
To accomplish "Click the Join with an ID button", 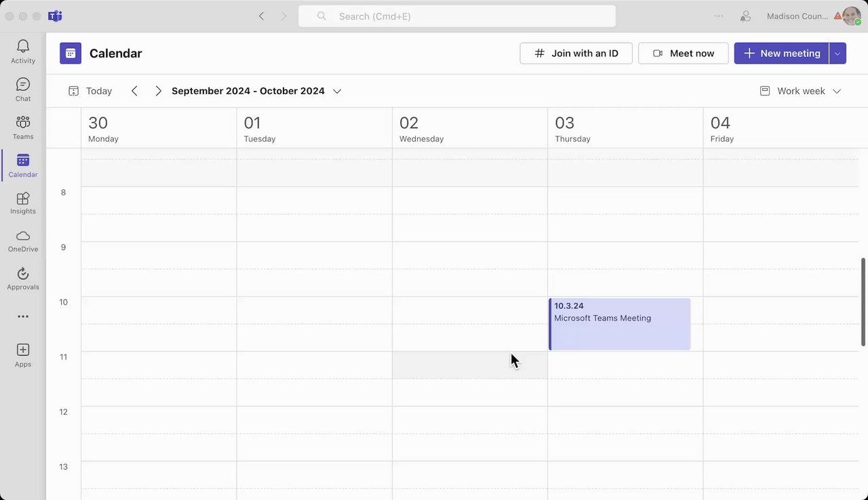I will [576, 54].
